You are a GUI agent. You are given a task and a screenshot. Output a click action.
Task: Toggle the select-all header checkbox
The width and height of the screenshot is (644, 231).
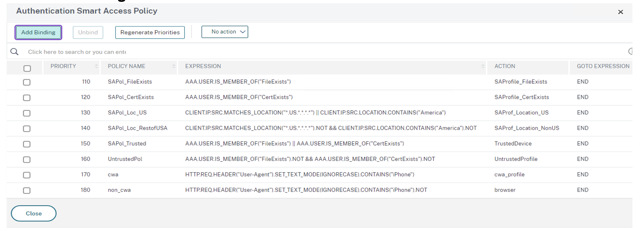[x=27, y=68]
